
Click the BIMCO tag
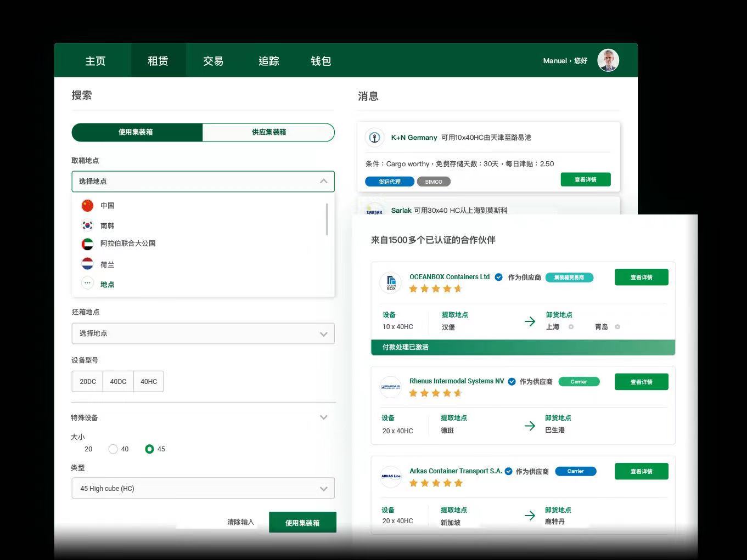(x=434, y=182)
